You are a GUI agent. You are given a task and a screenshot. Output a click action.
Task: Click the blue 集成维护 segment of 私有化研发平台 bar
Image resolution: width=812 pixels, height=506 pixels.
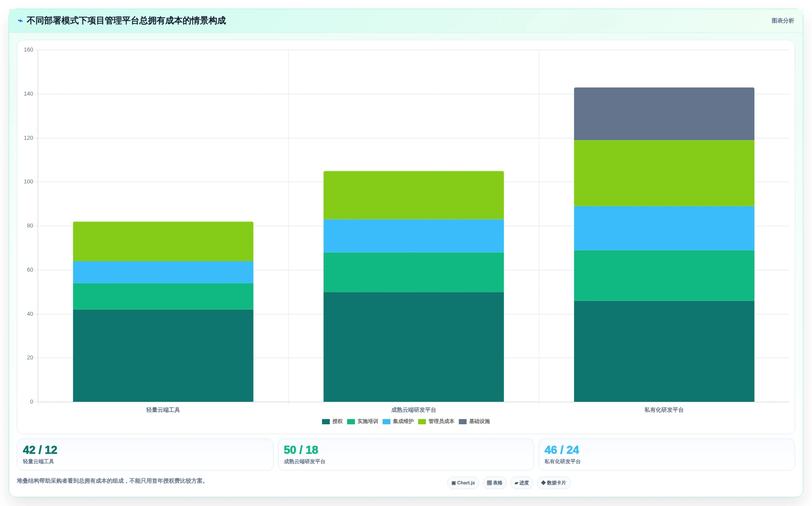664,228
